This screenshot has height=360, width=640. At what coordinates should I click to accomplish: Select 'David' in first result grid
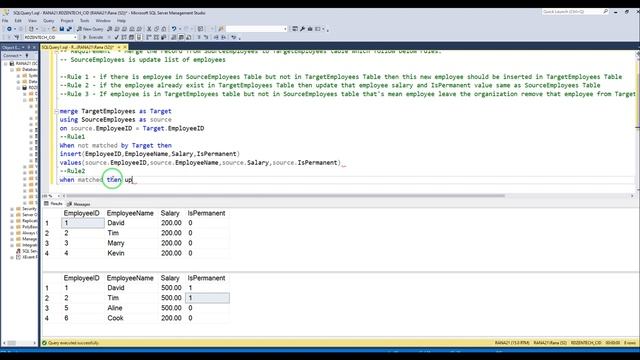(x=116, y=223)
